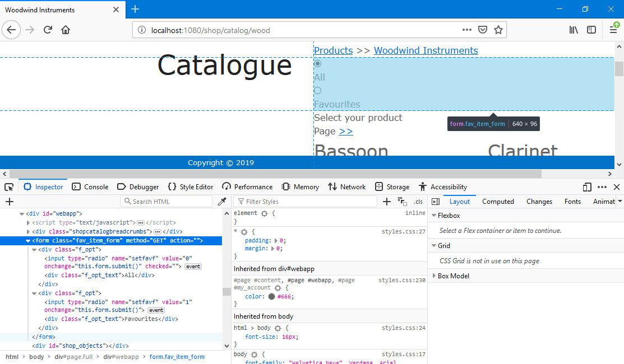Grab a color with the eyedropper
624x364 pixels.
click(222, 202)
